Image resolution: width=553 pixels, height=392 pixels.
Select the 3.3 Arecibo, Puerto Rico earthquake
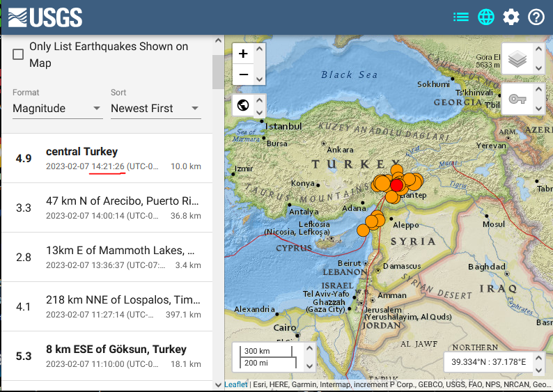107,207
